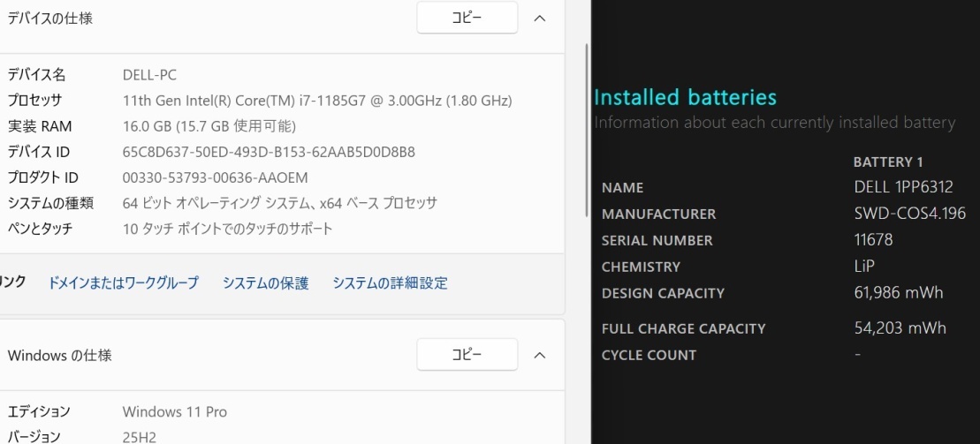Click the Windows 11 Pro edition value
The image size is (980, 444).
tap(174, 411)
